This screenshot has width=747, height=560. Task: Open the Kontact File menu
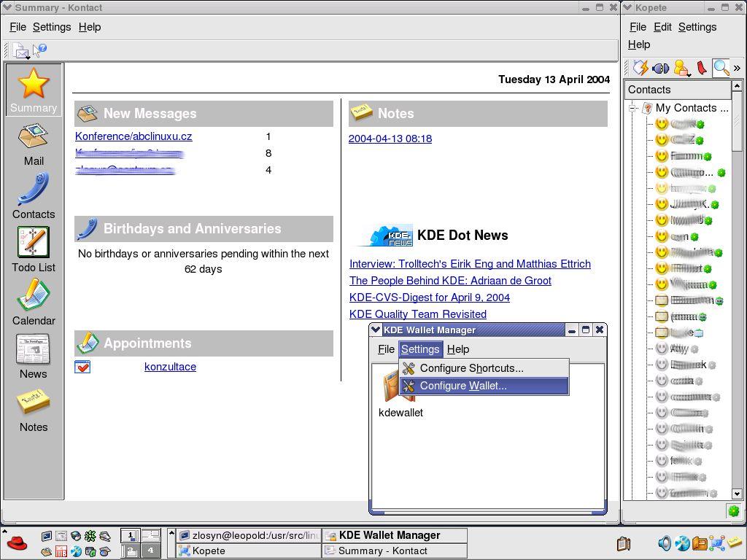click(x=18, y=27)
